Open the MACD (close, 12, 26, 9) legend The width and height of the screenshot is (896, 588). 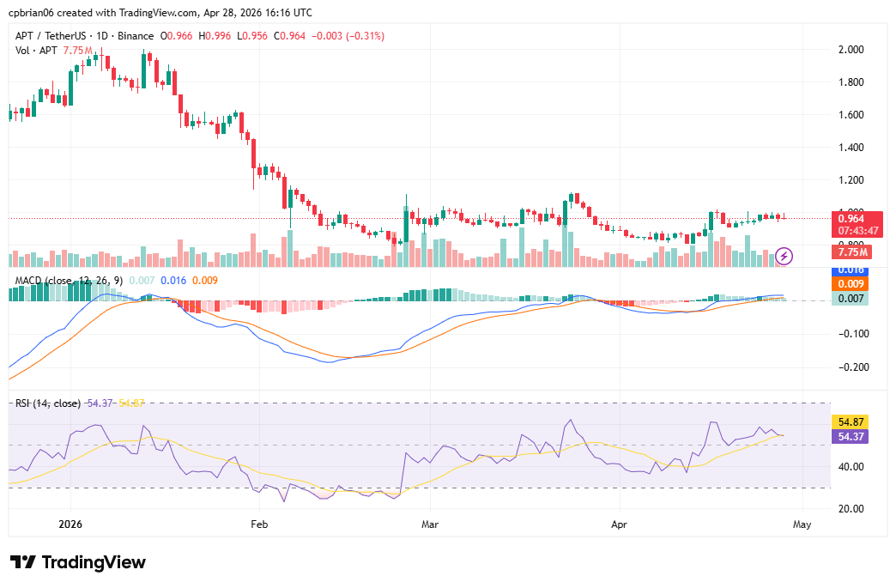[x=69, y=280]
